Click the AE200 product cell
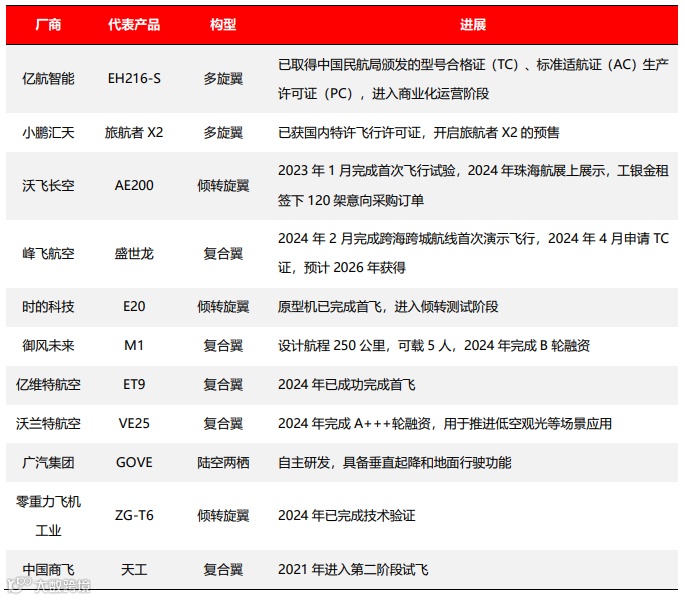 pos(134,186)
